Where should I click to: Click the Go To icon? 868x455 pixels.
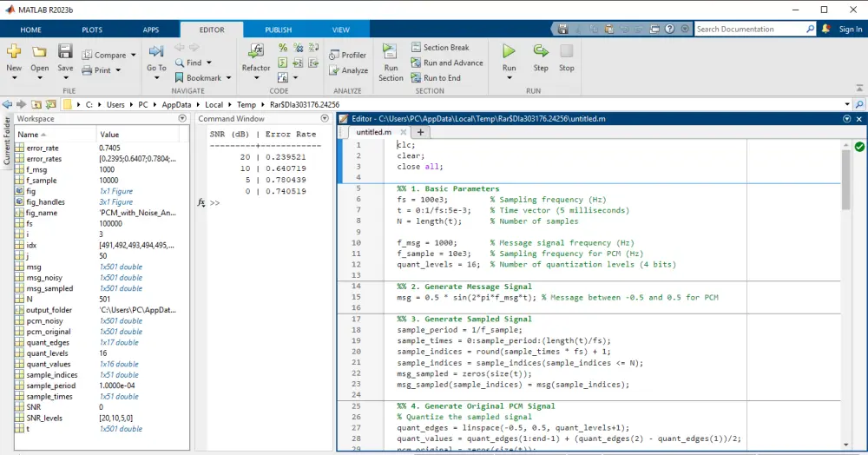(x=156, y=51)
